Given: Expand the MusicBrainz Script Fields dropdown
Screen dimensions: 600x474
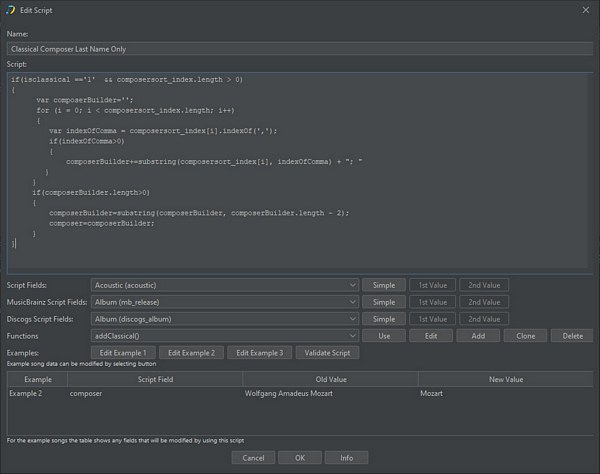Looking at the screenshot, I should click(224, 302).
